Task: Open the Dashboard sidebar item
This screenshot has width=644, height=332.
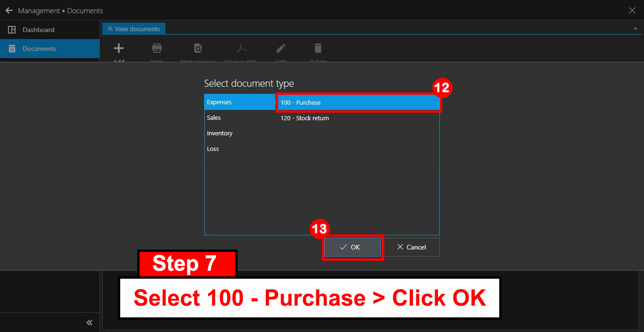Action: click(38, 30)
